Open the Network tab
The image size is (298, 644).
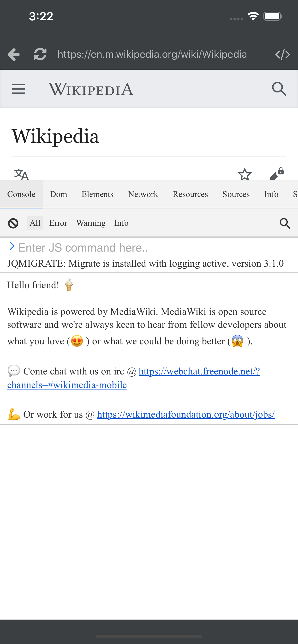pos(143,194)
